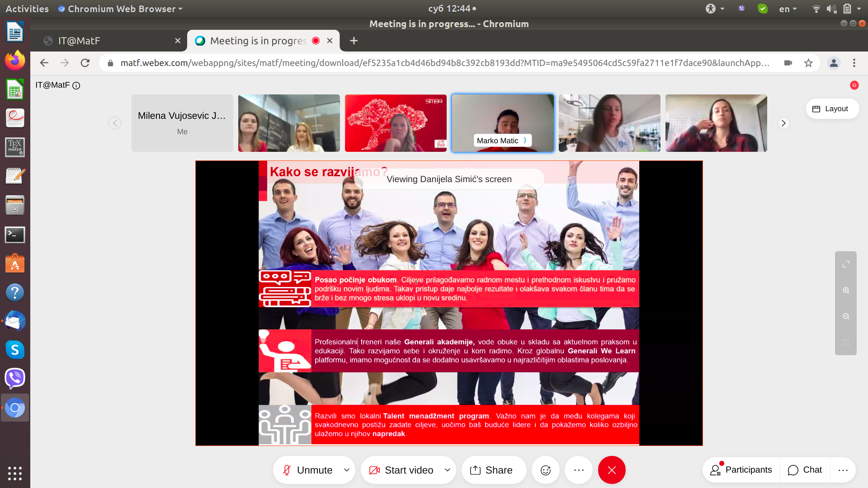Open the Chromium Web Browser app menu
Viewport: 868px width, 488px height.
point(120,9)
